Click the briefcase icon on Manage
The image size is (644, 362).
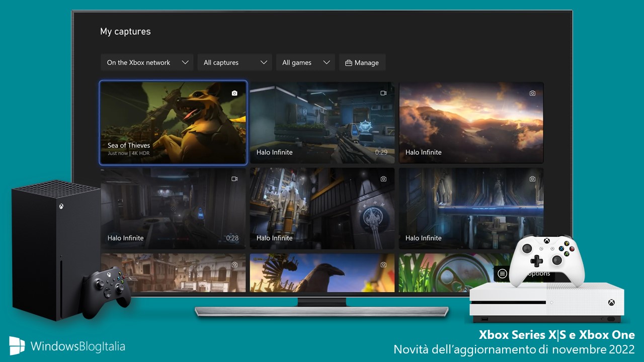[348, 63]
